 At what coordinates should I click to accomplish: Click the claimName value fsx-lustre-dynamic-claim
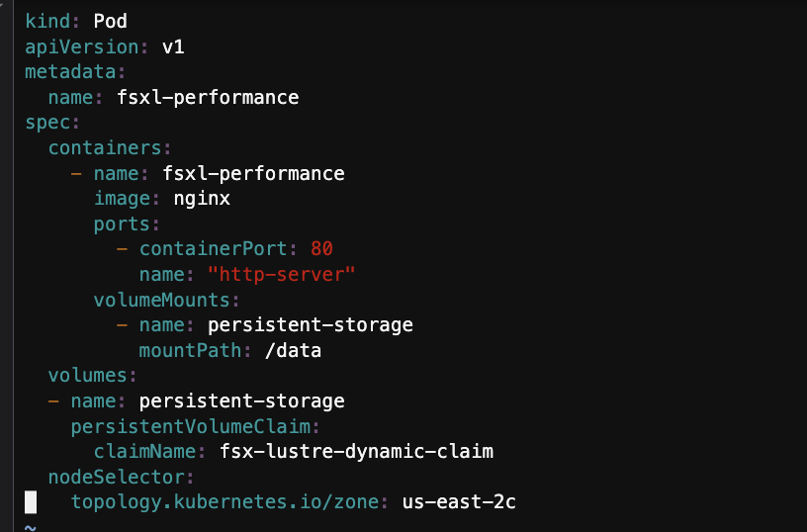pos(356,452)
